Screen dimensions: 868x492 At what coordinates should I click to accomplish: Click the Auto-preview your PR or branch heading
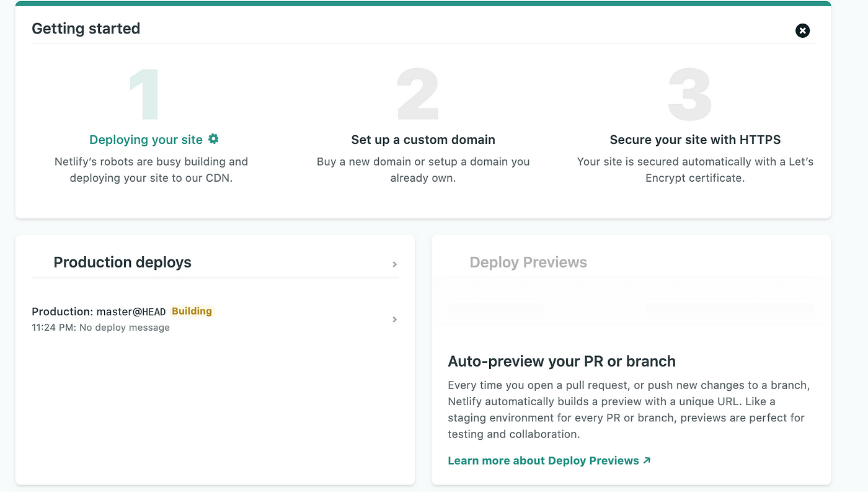click(x=562, y=361)
